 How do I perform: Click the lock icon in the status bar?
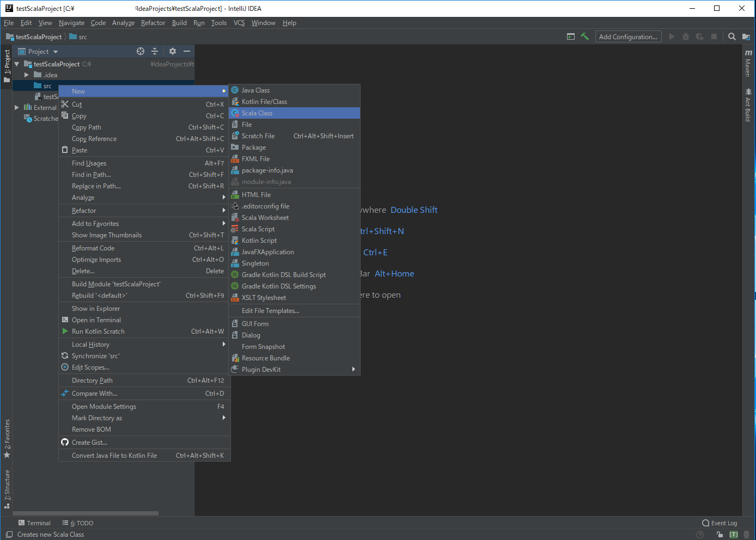coord(720,535)
